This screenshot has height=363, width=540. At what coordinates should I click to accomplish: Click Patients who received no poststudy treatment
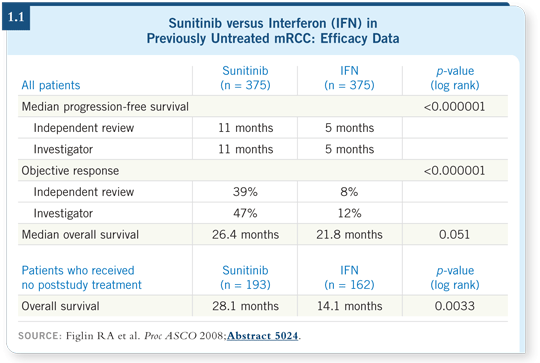(81, 278)
